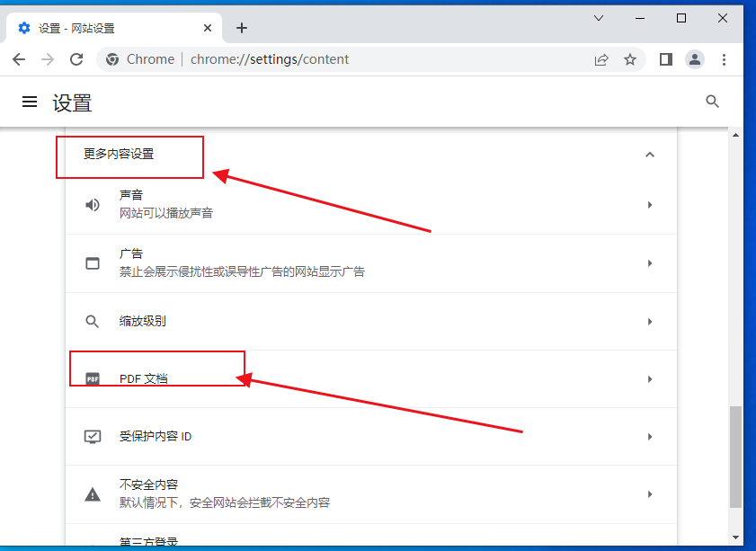
Task: Open the 声音 settings entry
Action: 371,205
